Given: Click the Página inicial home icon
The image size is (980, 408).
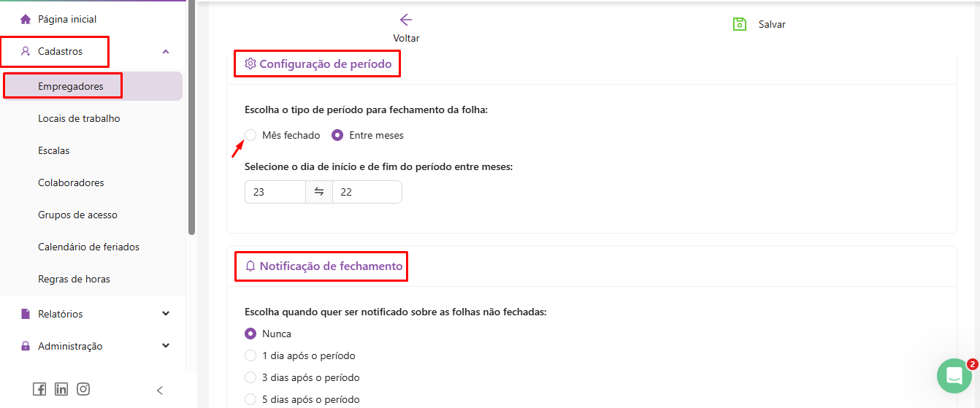Looking at the screenshot, I should [26, 19].
